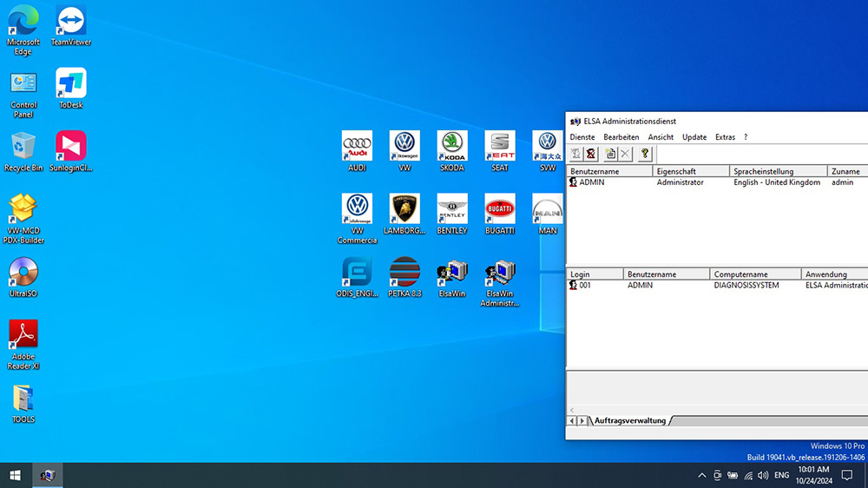Open the SunloginClient desktop shortcut
This screenshot has height=488, width=868.
click(x=71, y=151)
